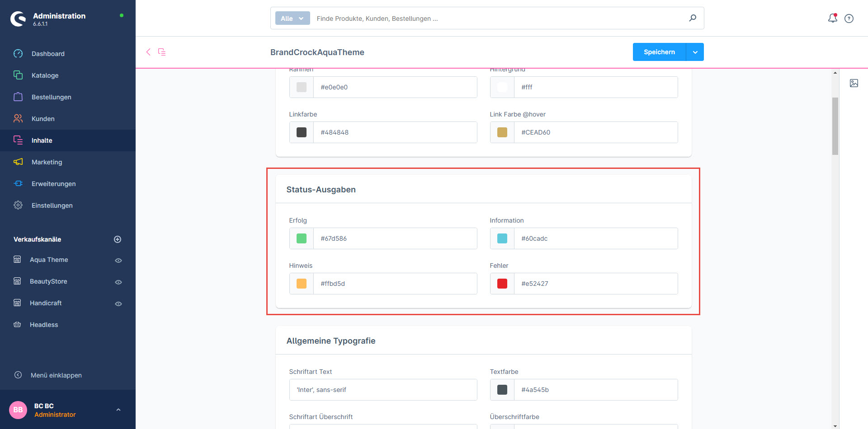Click the Shopware logo in the header
Image resolution: width=868 pixels, height=429 pixels.
19,19
